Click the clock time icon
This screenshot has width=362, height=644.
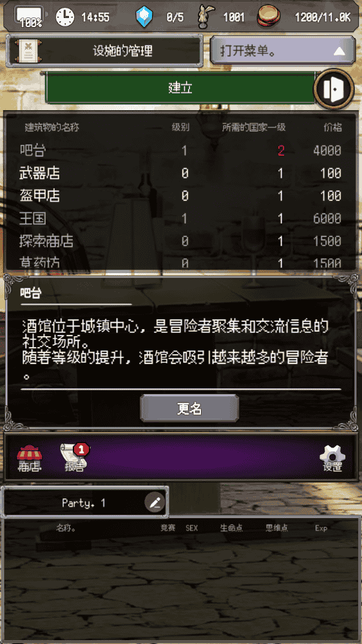pos(65,17)
